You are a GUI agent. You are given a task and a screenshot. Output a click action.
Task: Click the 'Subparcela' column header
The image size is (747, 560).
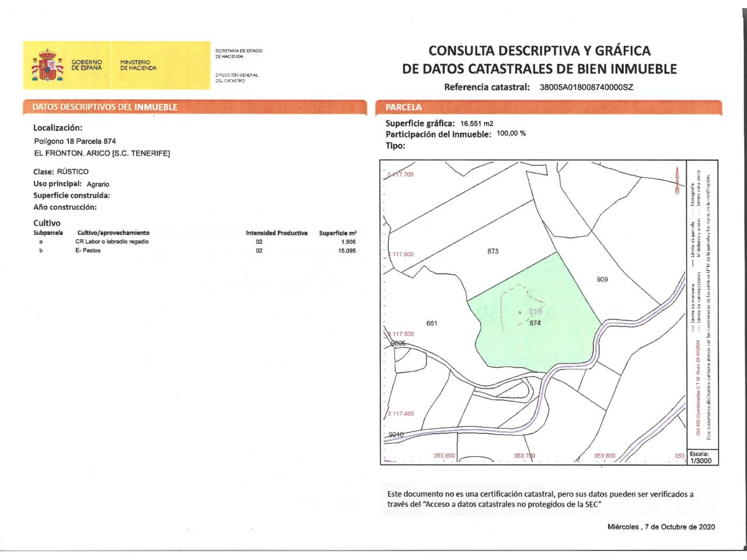[x=48, y=233]
